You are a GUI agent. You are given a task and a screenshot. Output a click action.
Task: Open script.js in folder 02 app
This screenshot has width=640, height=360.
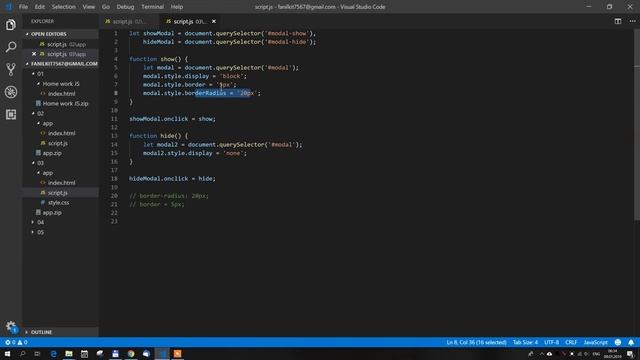[60, 143]
